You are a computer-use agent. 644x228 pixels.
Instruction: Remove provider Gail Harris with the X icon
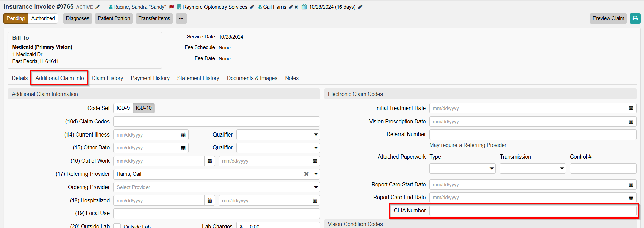point(296,7)
